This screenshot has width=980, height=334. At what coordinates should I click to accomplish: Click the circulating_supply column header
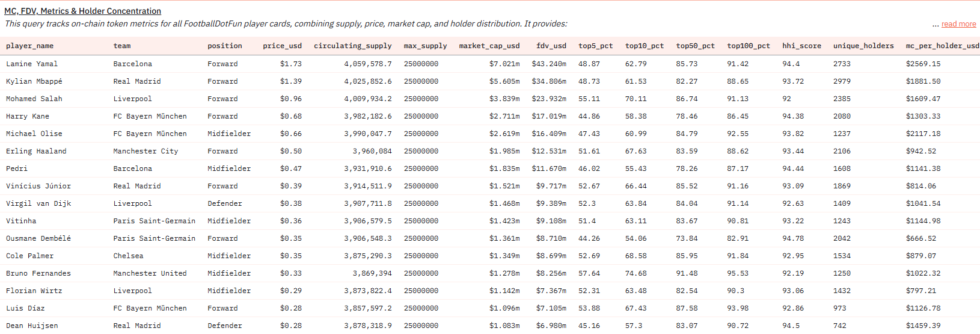pyautogui.click(x=352, y=46)
